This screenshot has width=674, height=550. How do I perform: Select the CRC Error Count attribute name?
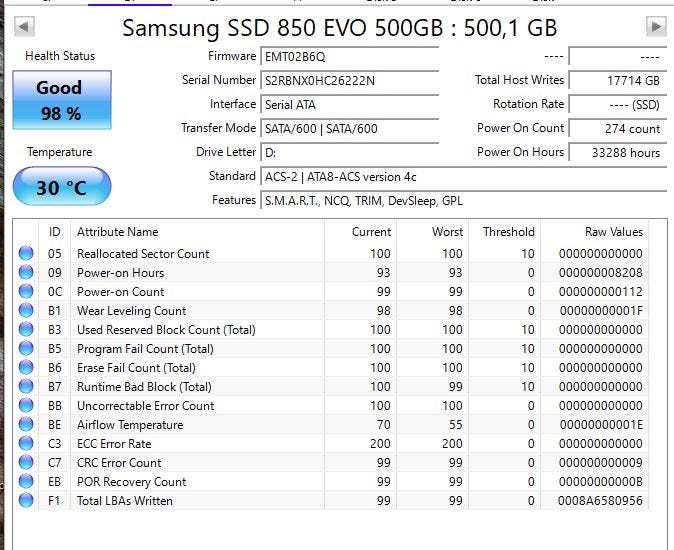pos(119,462)
